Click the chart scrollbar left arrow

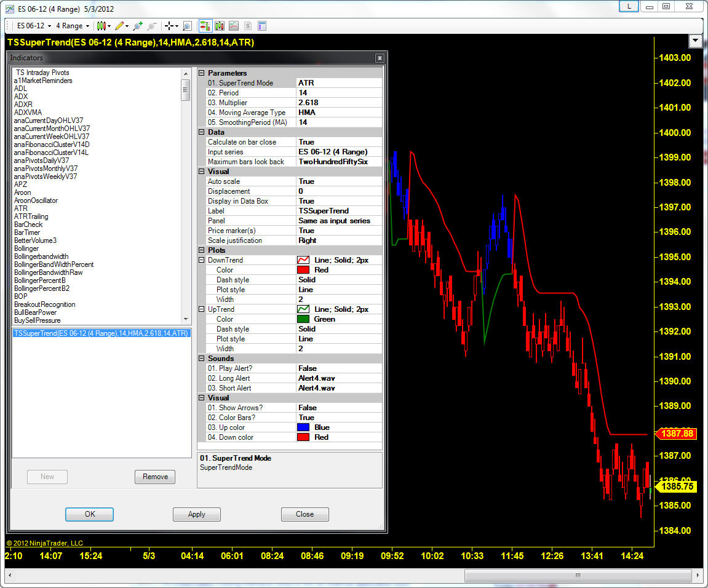10,575
